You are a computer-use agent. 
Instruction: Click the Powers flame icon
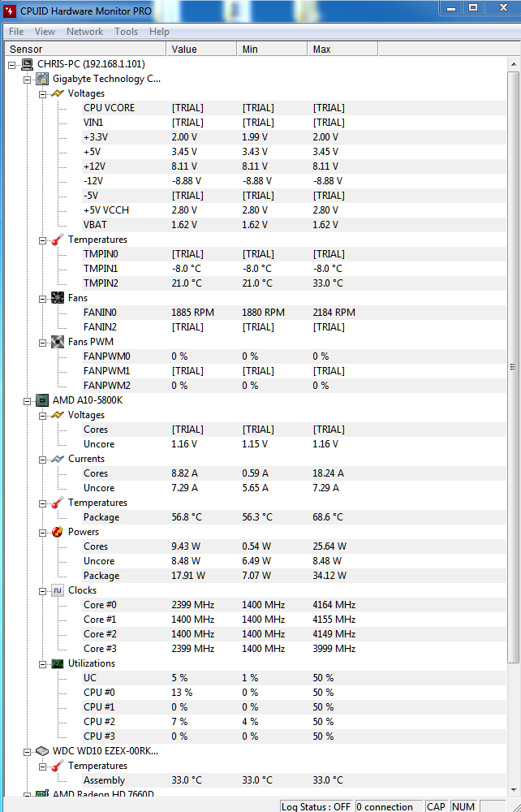[58, 532]
